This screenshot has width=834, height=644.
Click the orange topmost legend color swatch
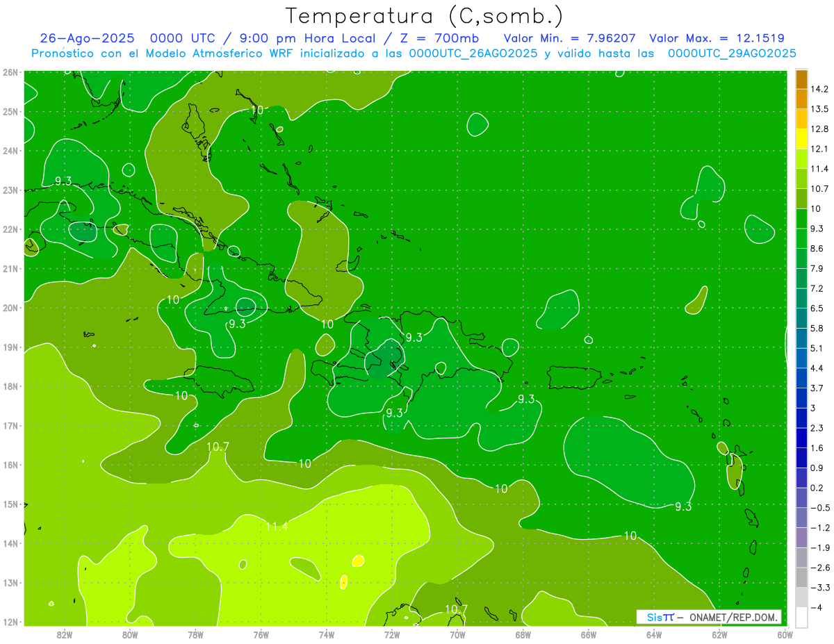[801, 79]
